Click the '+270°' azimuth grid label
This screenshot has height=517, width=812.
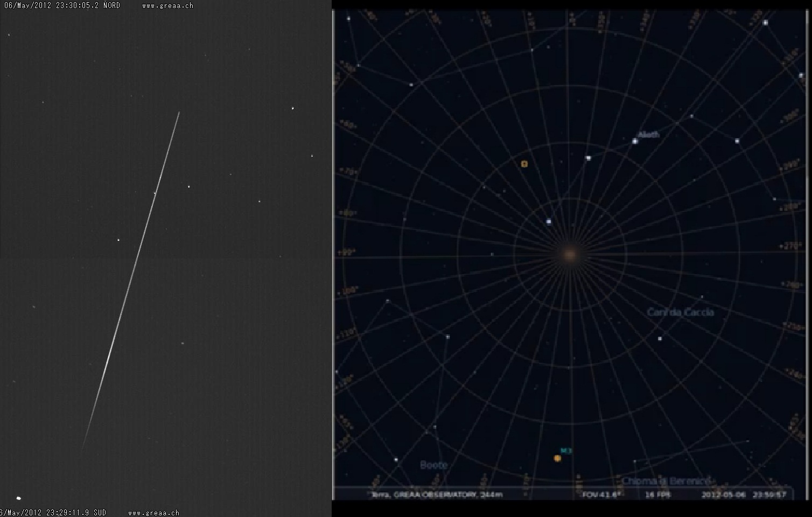tap(790, 246)
